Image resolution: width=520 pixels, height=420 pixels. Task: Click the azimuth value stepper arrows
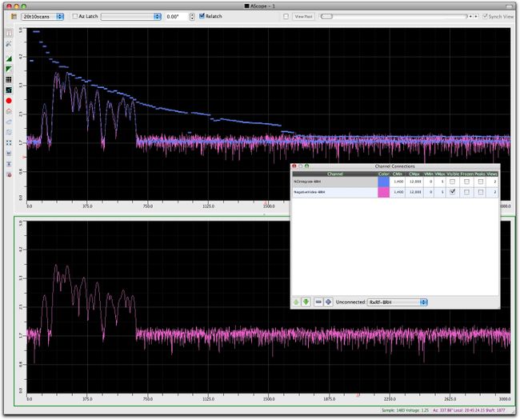(192, 16)
